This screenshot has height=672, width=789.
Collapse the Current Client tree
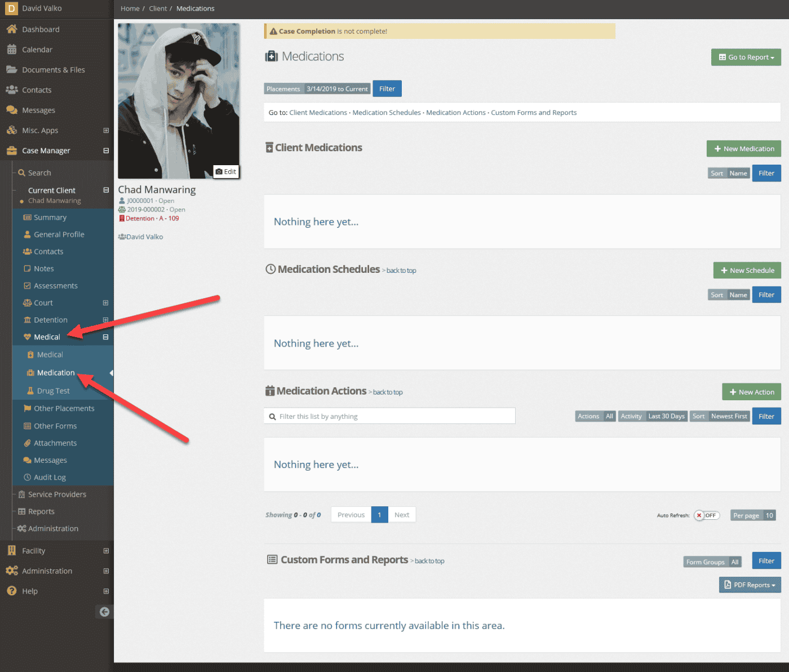[x=106, y=190]
